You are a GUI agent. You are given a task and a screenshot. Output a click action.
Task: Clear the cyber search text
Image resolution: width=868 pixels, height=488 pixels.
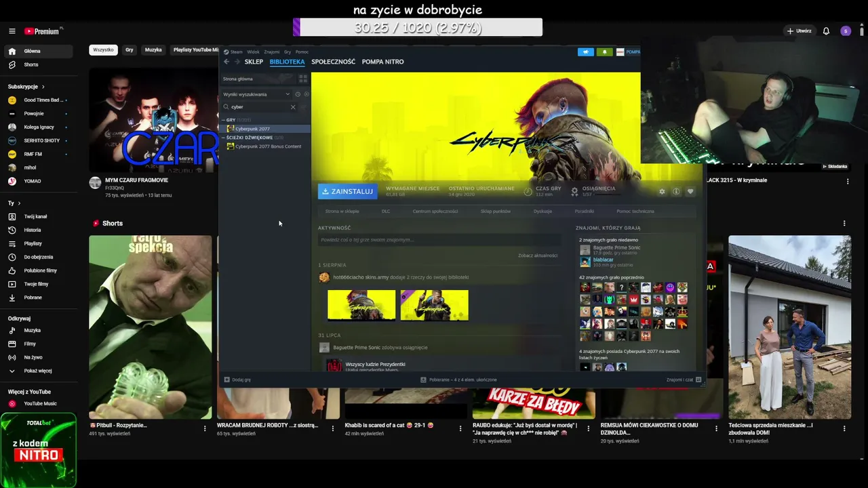293,107
